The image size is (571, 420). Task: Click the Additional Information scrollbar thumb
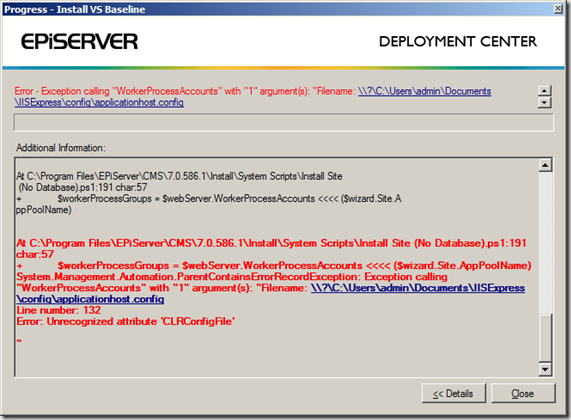(x=545, y=337)
